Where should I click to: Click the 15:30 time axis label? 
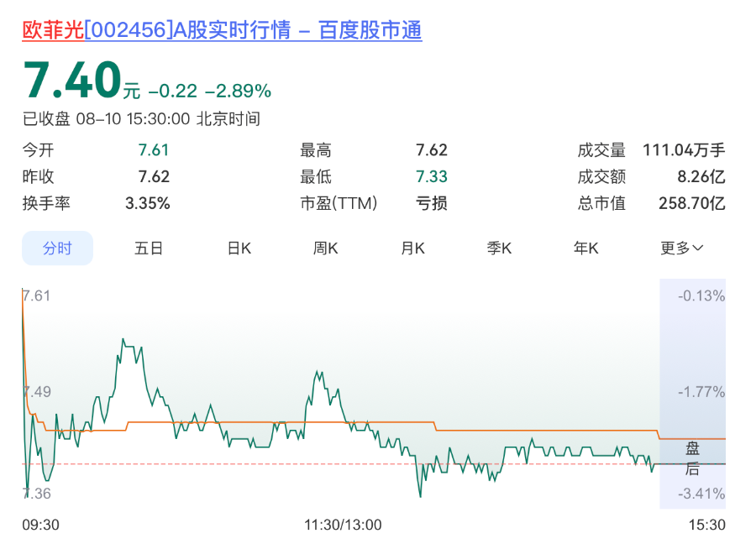[x=706, y=525]
